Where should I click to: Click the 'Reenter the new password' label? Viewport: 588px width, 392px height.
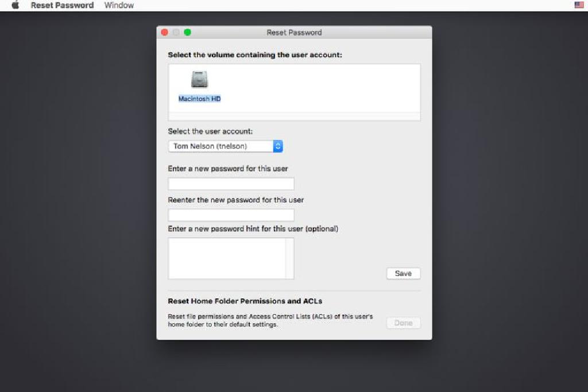[235, 200]
